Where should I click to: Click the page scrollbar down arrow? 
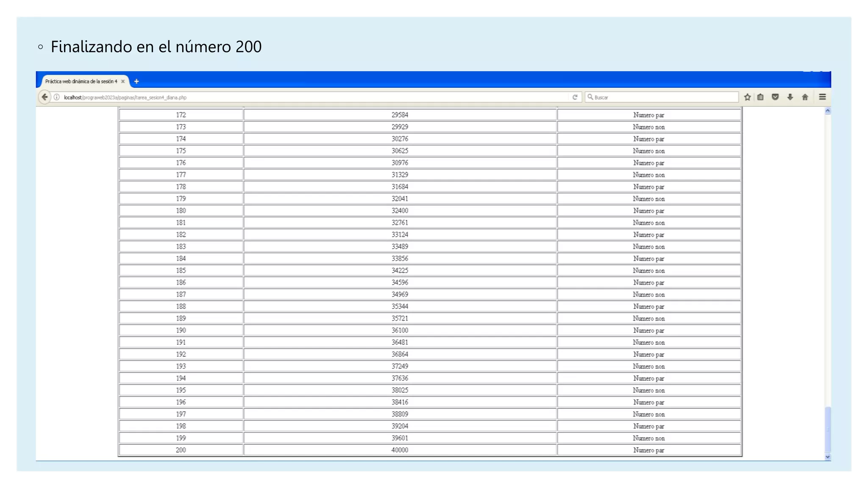click(828, 457)
